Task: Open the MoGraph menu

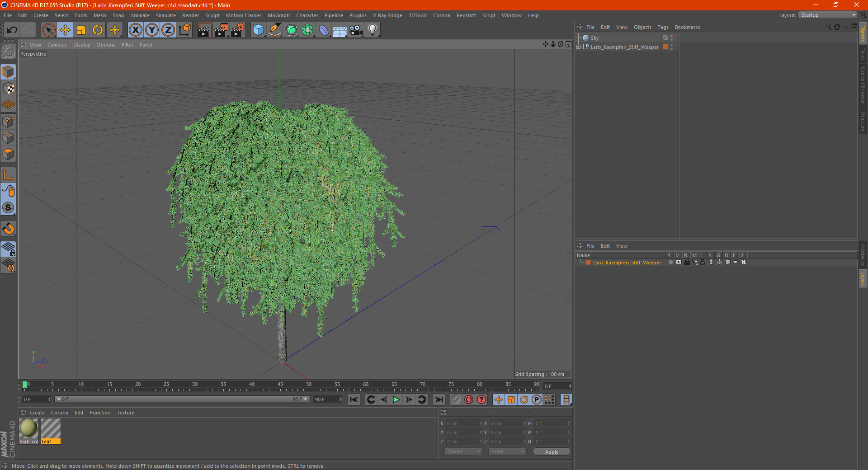Action: (x=278, y=15)
